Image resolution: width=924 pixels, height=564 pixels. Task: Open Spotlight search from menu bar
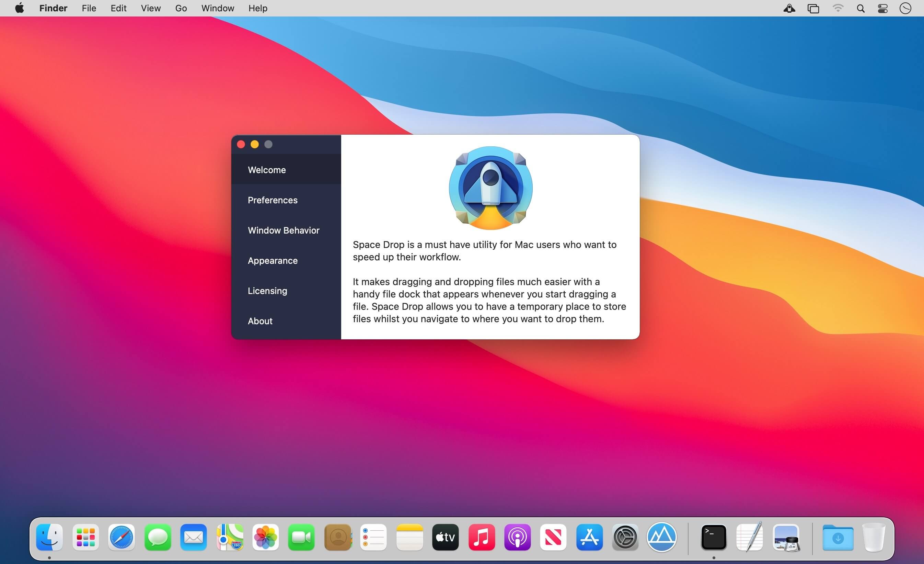(861, 8)
